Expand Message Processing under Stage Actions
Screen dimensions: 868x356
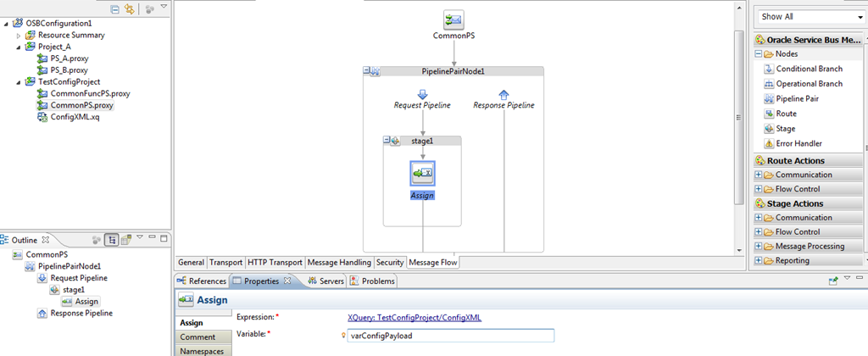tap(759, 247)
